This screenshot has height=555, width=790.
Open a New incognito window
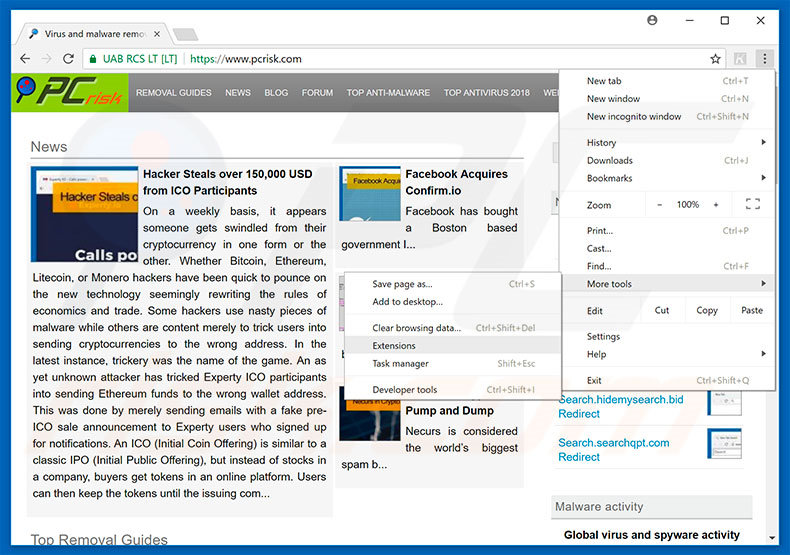pyautogui.click(x=667, y=116)
